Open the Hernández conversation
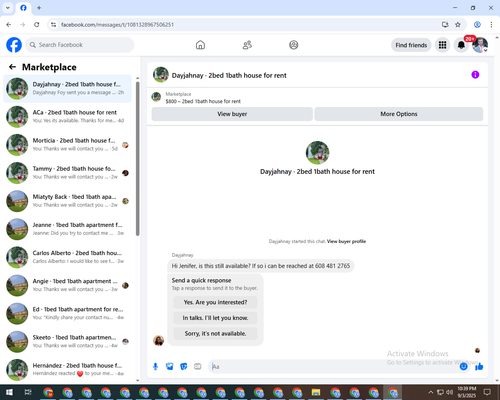The width and height of the screenshot is (500, 400). click(67, 369)
